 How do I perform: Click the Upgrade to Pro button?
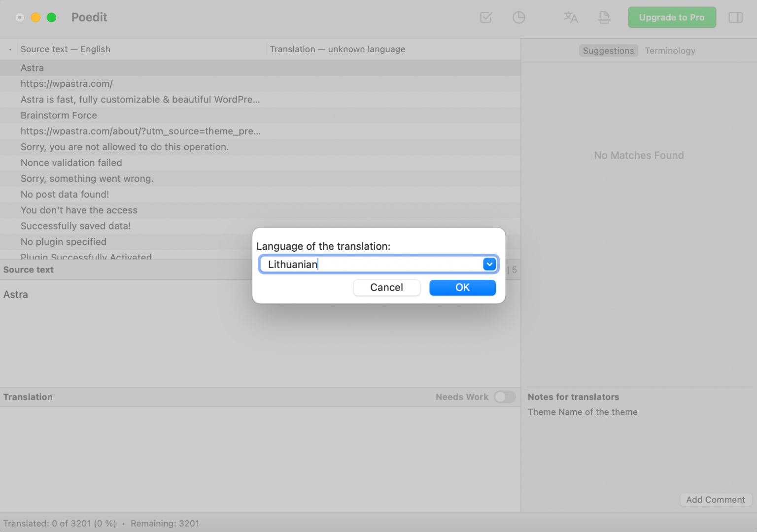point(671,17)
